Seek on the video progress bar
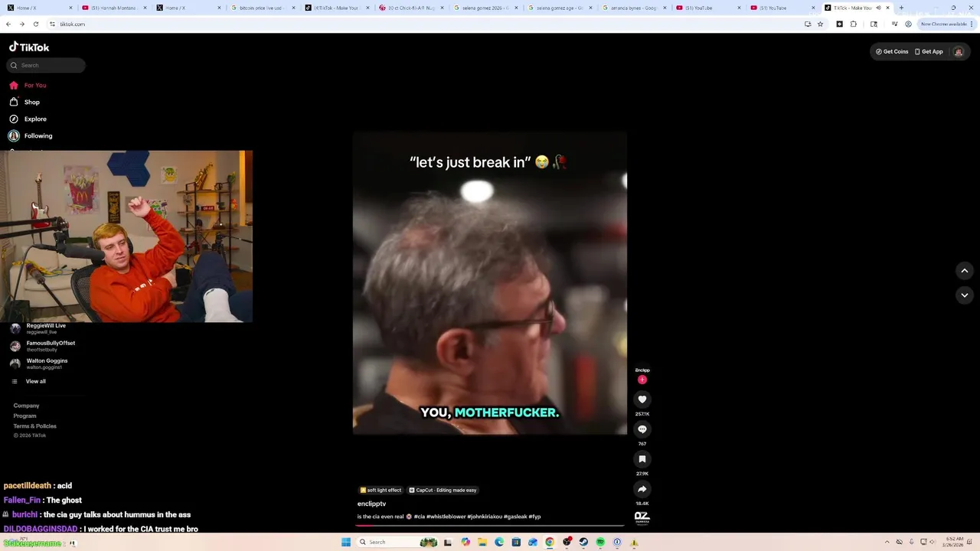Viewport: 980px width, 551px height. [x=490, y=525]
